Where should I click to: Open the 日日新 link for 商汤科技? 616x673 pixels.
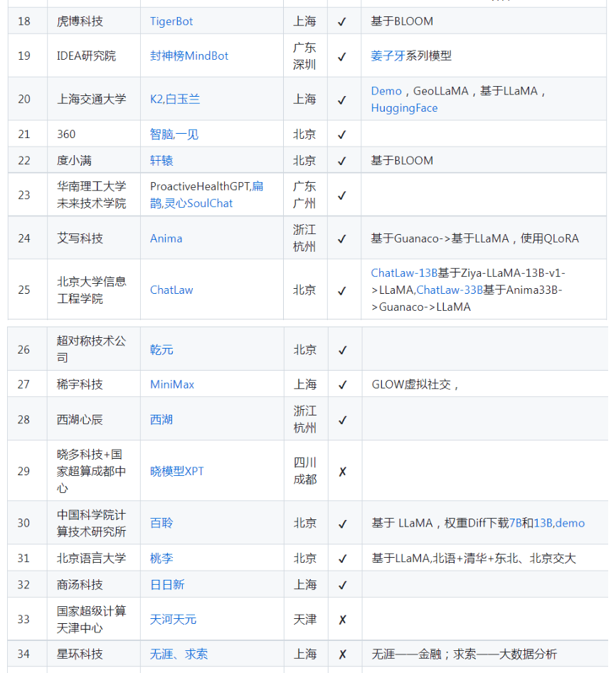coord(167,585)
